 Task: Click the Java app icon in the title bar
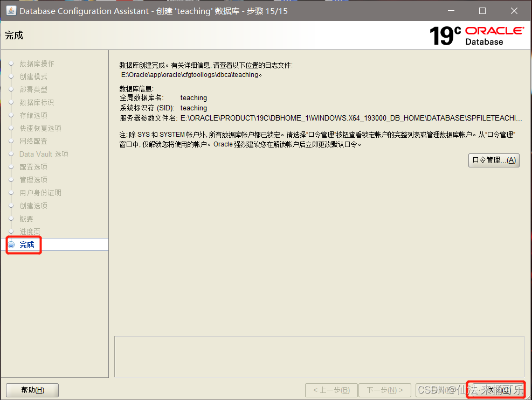(x=11, y=11)
